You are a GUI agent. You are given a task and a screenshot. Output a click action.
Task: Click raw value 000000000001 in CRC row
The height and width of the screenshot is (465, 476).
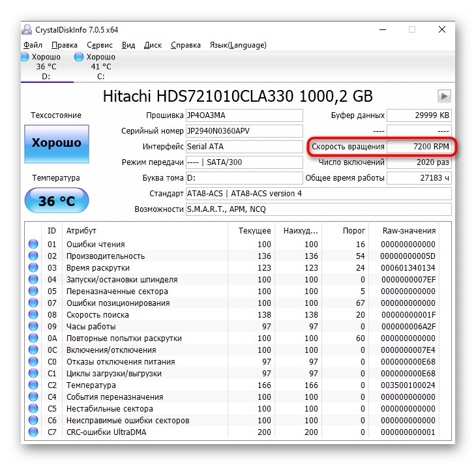pyautogui.click(x=408, y=432)
